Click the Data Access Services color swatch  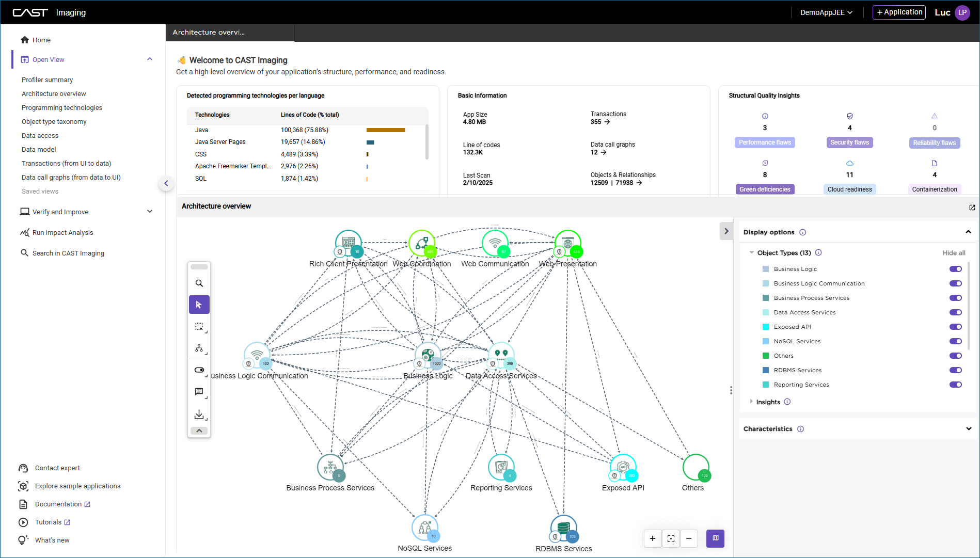click(766, 312)
